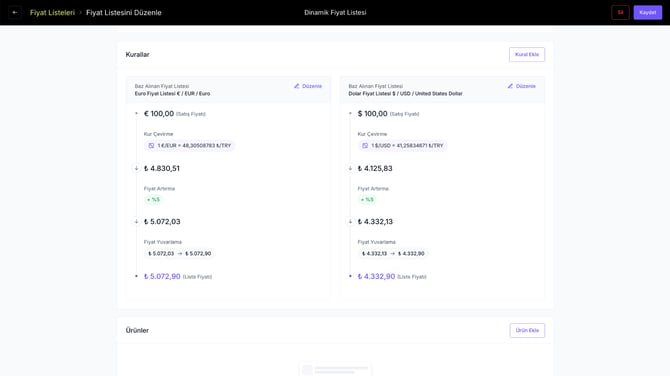Click down arrow beside ₺ 4.125,83
The width and height of the screenshot is (670, 376).
pos(350,168)
